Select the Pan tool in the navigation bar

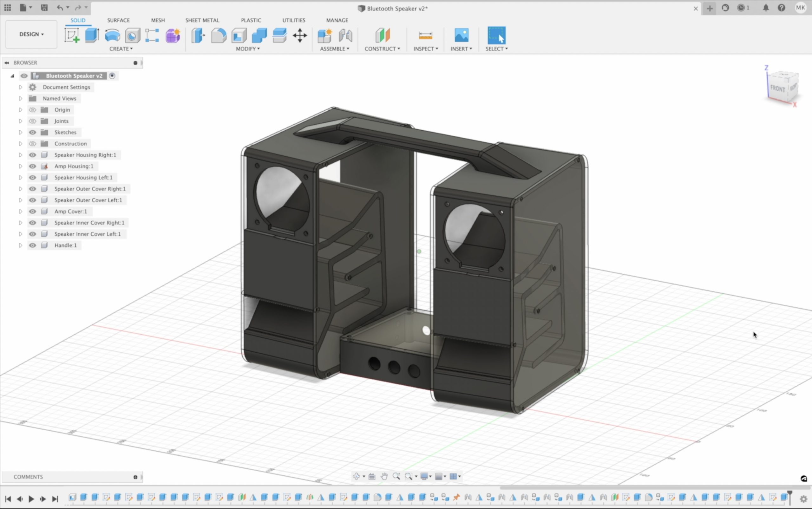click(384, 476)
